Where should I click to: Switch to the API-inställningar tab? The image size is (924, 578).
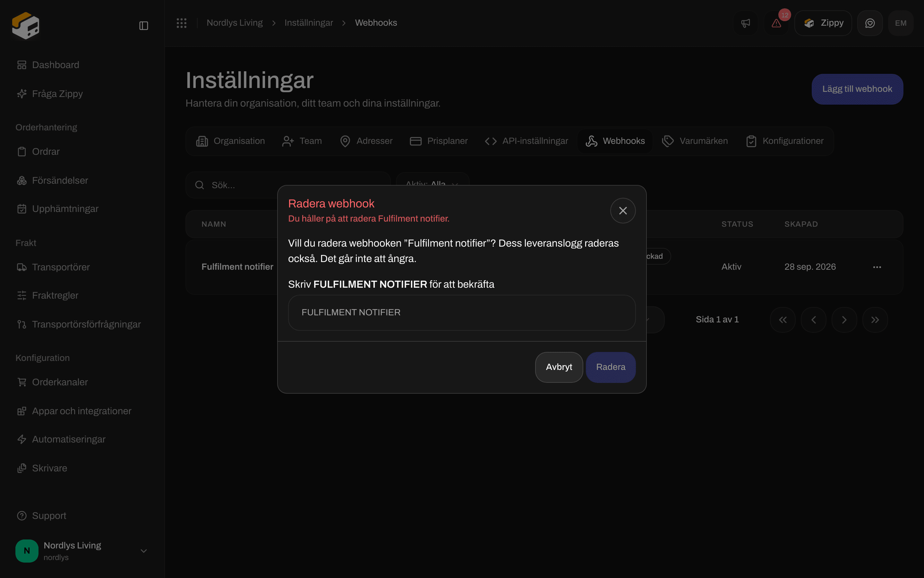[526, 141]
